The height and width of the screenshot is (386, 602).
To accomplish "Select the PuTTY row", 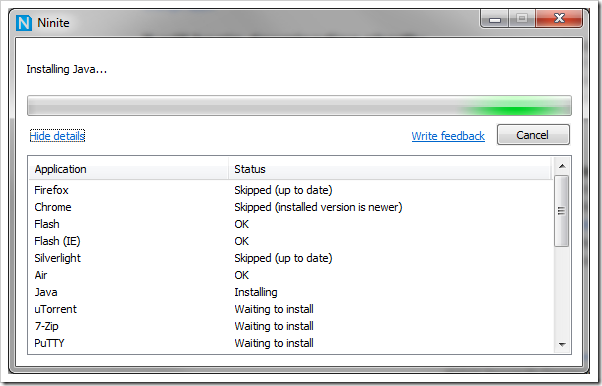I will [290, 343].
